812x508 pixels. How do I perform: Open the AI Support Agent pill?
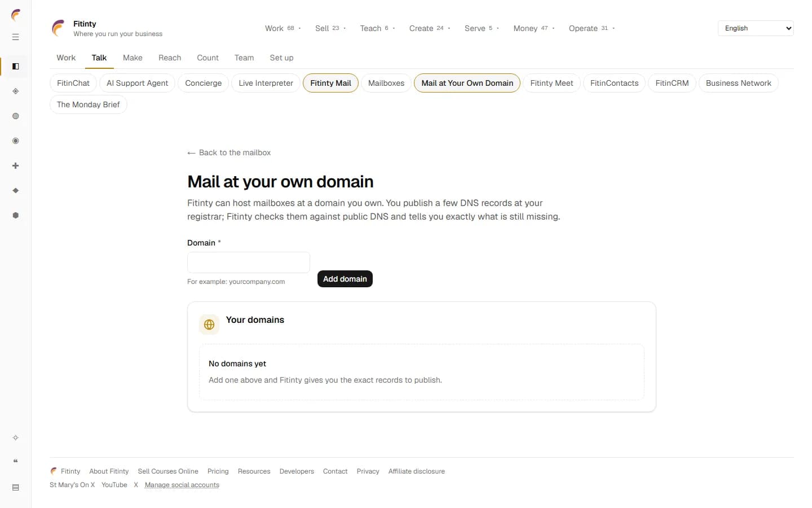(137, 83)
